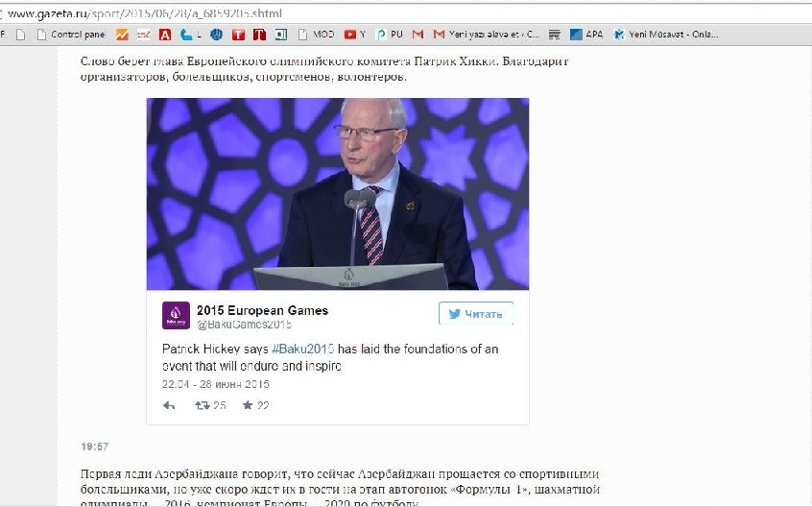Click the gazeta.ru address bar URL

145,13
